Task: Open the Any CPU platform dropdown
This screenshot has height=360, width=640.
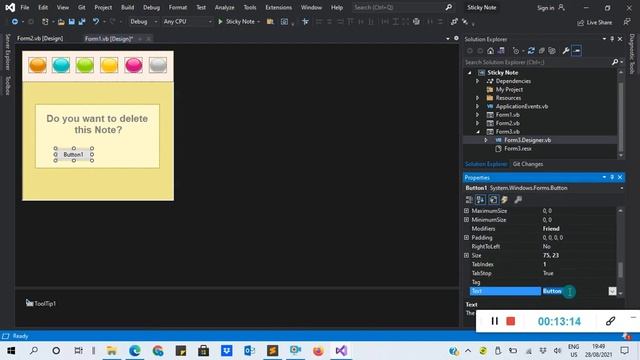Action: click(x=187, y=22)
